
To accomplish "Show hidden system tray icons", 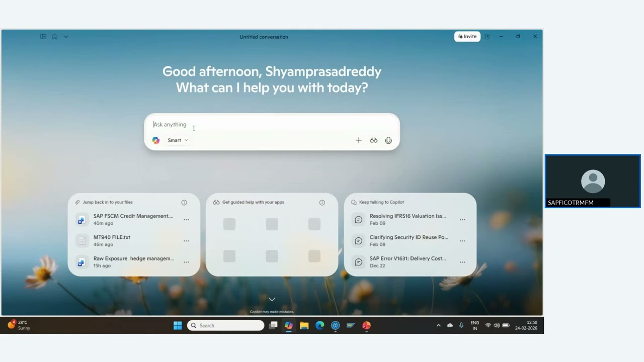I will tap(438, 325).
